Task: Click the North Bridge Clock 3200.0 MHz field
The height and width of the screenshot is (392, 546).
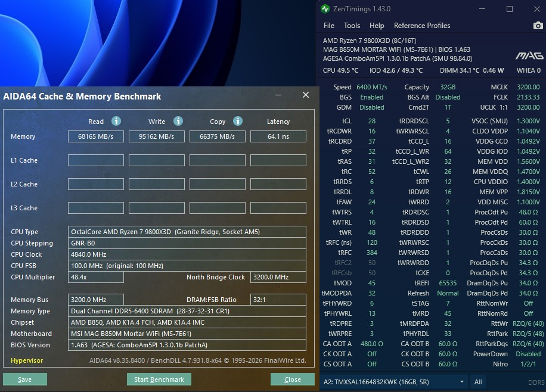Action: tap(278, 277)
